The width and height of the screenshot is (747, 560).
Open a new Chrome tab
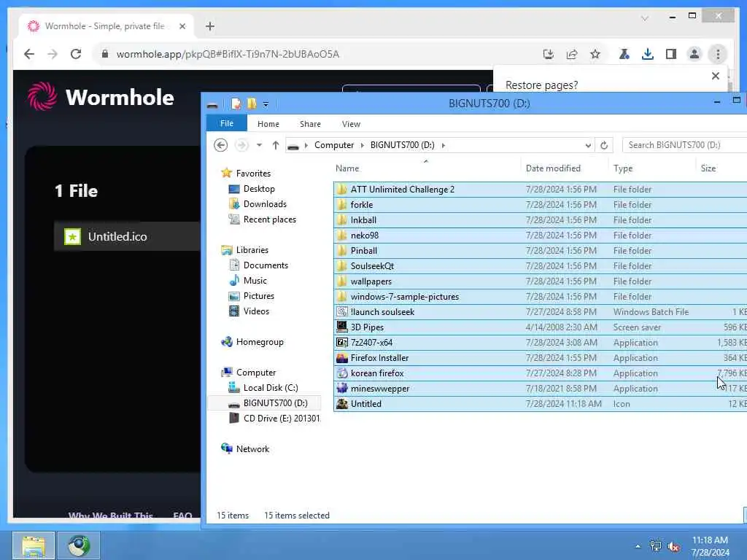point(209,26)
